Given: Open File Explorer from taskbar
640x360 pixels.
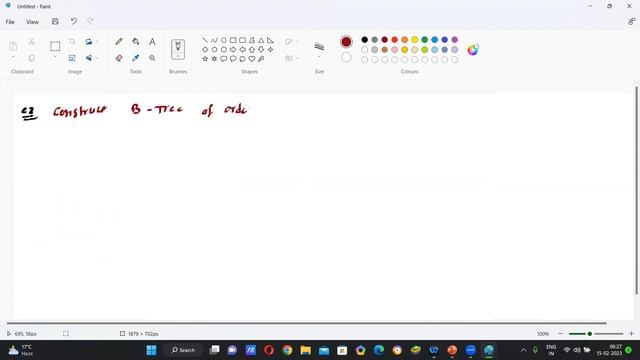Looking at the screenshot, I should [306, 350].
